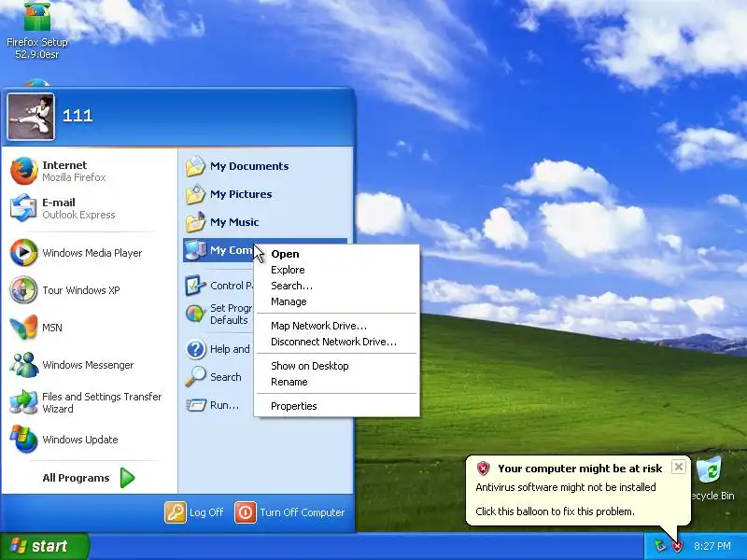Open Control Panel icon

click(x=195, y=286)
